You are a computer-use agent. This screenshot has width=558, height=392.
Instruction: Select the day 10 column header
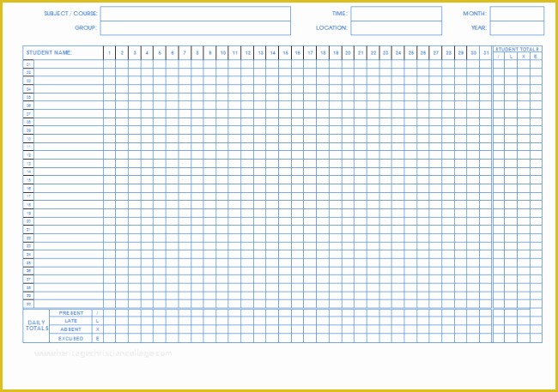click(x=222, y=52)
